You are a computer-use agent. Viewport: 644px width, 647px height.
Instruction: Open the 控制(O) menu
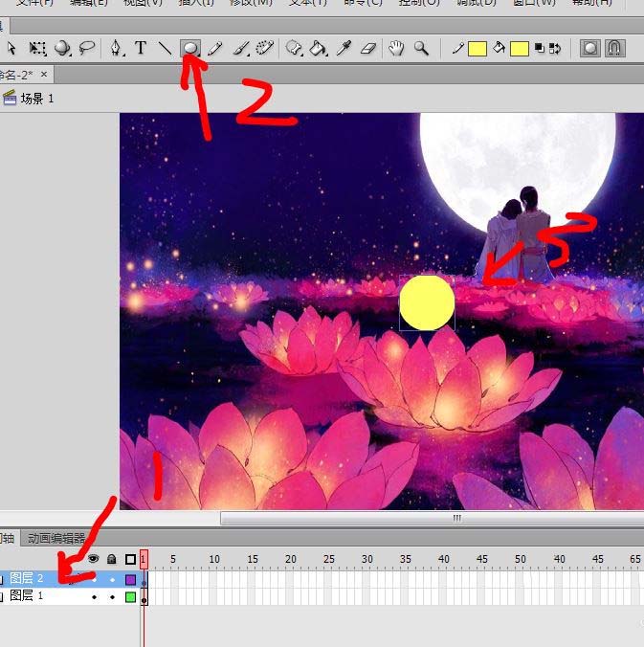point(419,3)
